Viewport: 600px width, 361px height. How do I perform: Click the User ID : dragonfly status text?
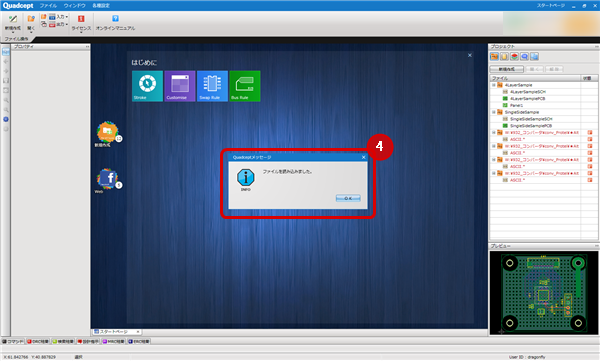(x=527, y=357)
